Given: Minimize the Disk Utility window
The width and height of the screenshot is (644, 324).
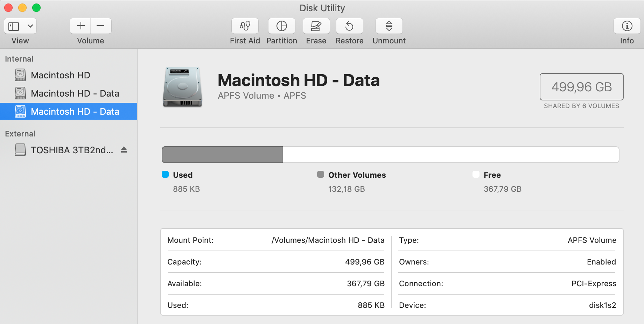Looking at the screenshot, I should [x=22, y=8].
